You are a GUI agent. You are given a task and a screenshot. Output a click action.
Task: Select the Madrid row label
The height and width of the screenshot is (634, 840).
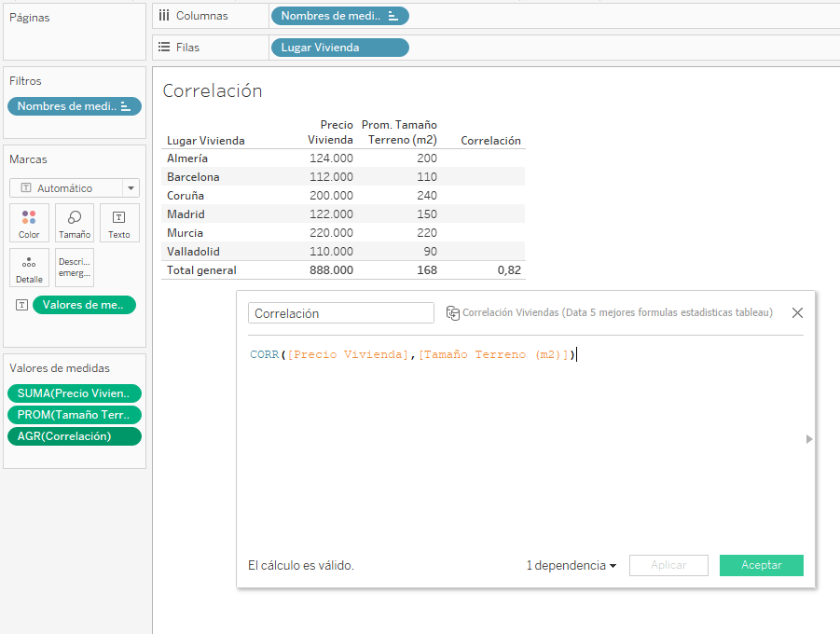click(x=186, y=214)
